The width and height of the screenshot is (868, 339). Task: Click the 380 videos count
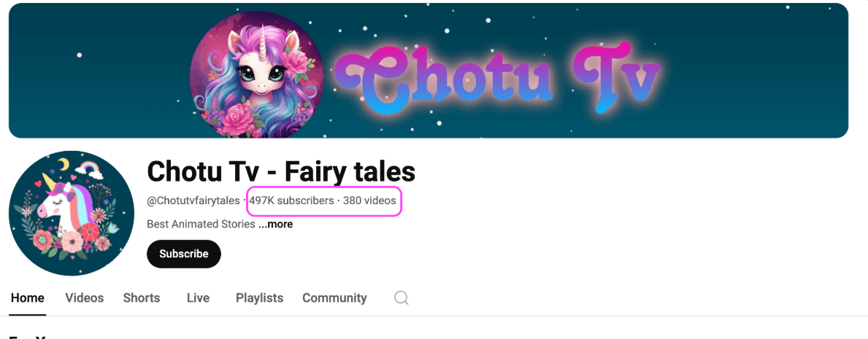click(369, 200)
